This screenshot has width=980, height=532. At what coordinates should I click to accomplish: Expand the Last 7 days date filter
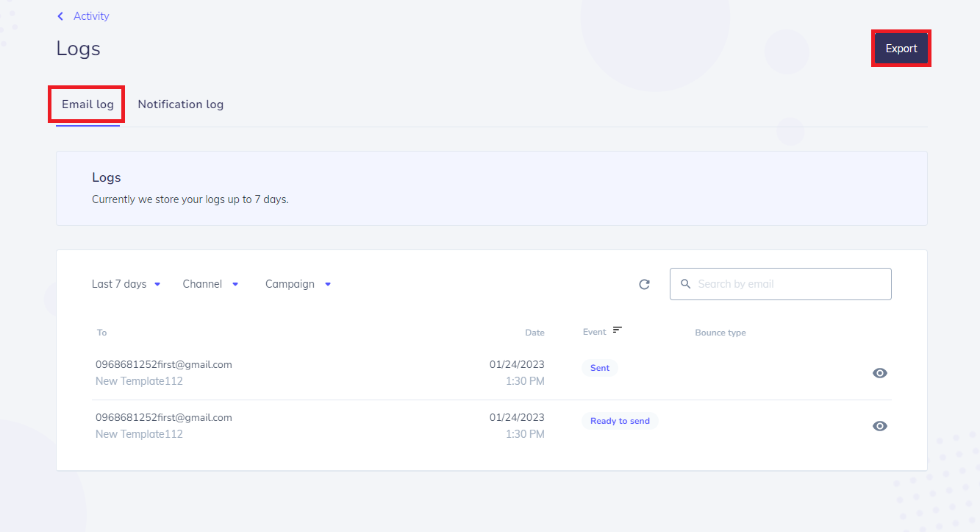tap(126, 284)
